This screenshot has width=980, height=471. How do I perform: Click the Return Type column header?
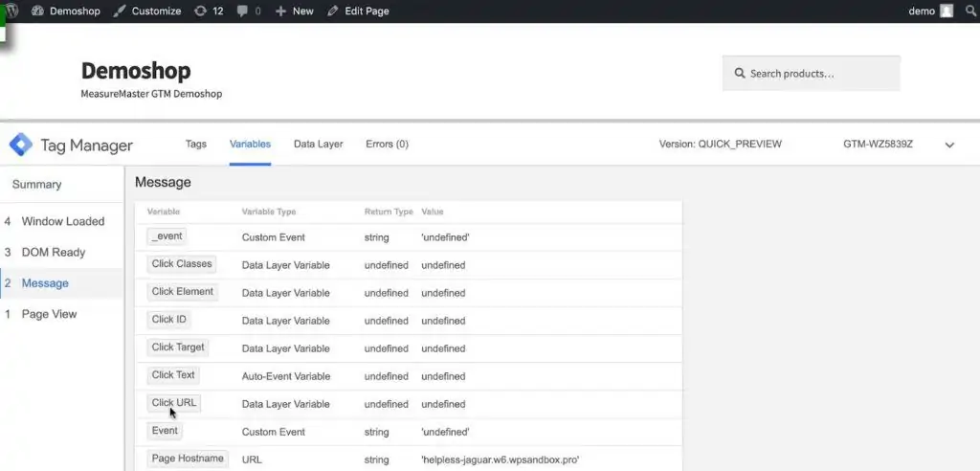[x=389, y=212]
